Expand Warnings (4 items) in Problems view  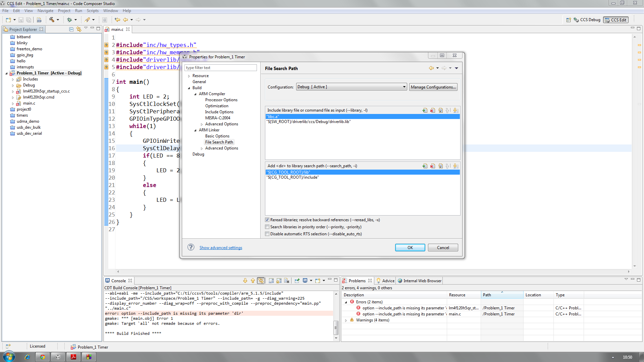[x=346, y=320]
